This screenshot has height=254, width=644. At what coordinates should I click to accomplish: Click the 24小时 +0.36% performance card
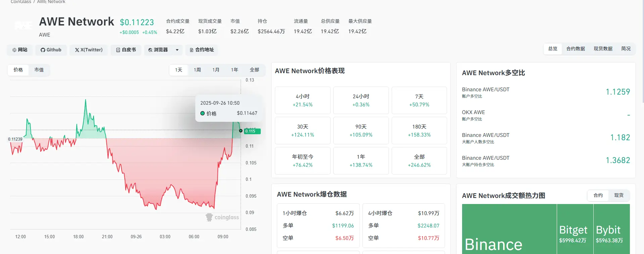coord(361,100)
